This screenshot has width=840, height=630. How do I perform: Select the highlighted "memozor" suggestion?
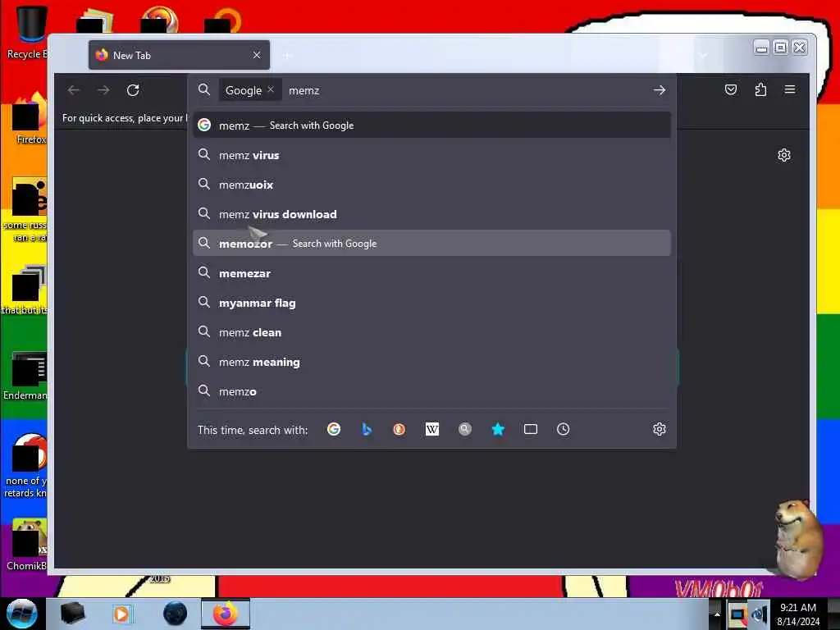pos(431,243)
